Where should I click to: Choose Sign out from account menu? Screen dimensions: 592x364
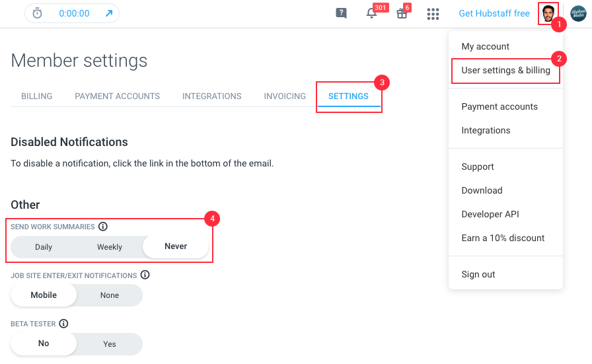[x=478, y=274]
